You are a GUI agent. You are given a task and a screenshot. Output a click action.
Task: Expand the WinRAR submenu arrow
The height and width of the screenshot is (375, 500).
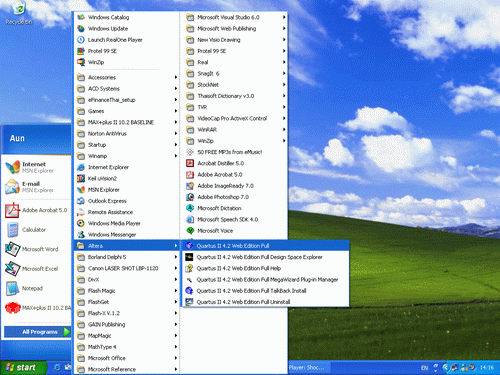coord(284,130)
